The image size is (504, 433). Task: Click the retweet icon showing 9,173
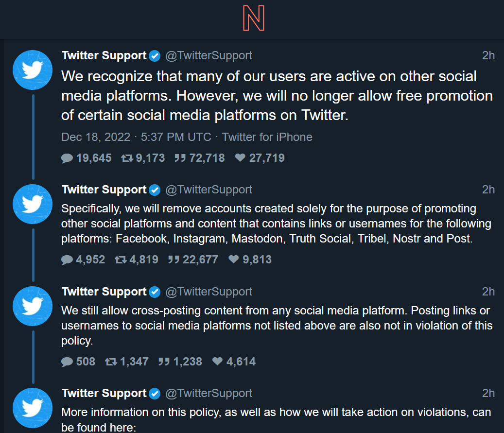127,158
